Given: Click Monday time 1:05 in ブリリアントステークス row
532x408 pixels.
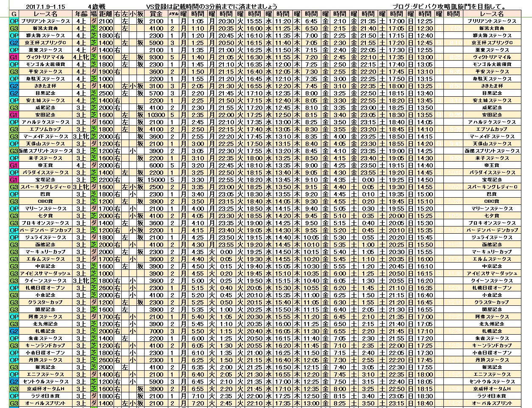Looking at the screenshot, I should pos(197,21).
